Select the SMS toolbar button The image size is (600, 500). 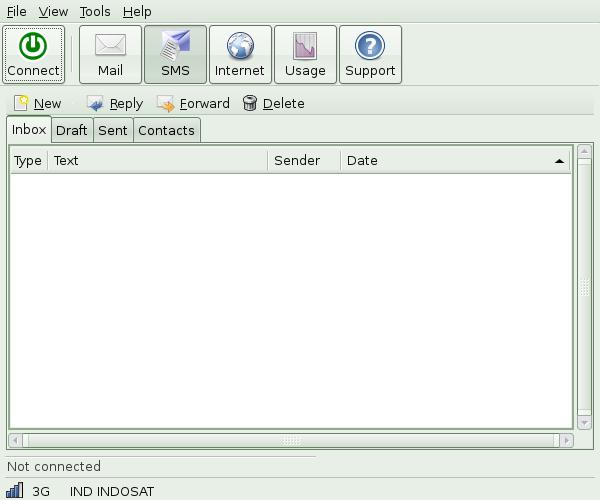click(x=175, y=54)
